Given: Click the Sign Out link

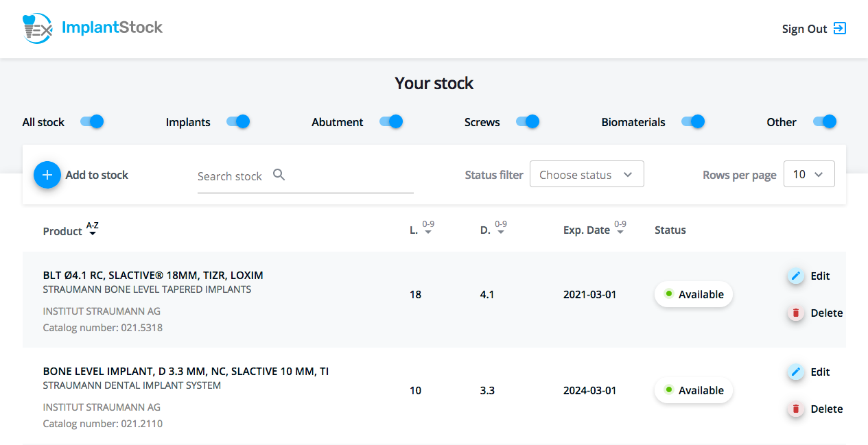Looking at the screenshot, I should pyautogui.click(x=804, y=29).
